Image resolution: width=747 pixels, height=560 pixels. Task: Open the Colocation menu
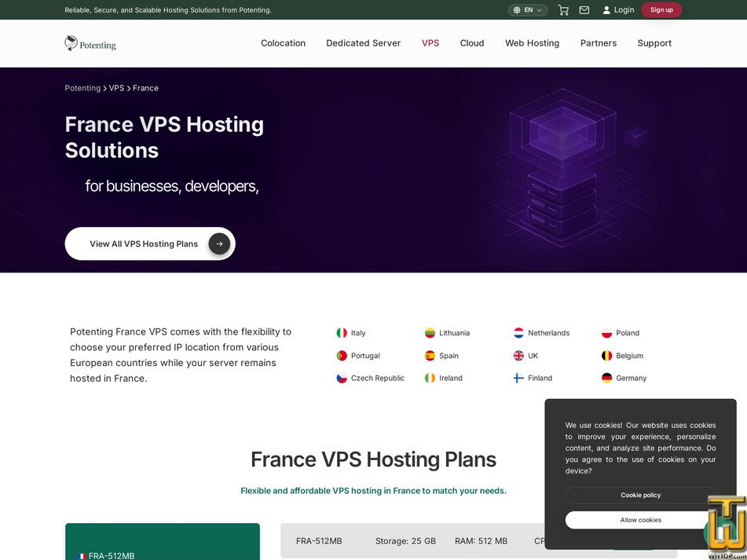point(283,43)
